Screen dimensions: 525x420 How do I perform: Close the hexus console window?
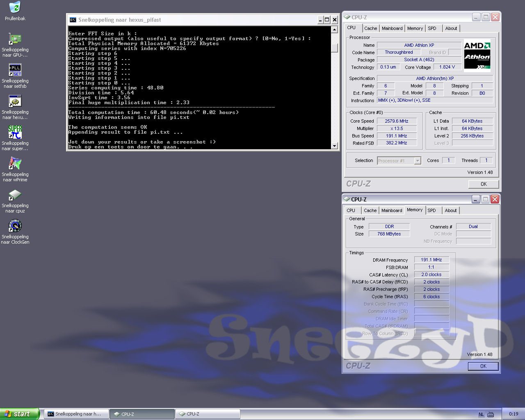[x=335, y=20]
